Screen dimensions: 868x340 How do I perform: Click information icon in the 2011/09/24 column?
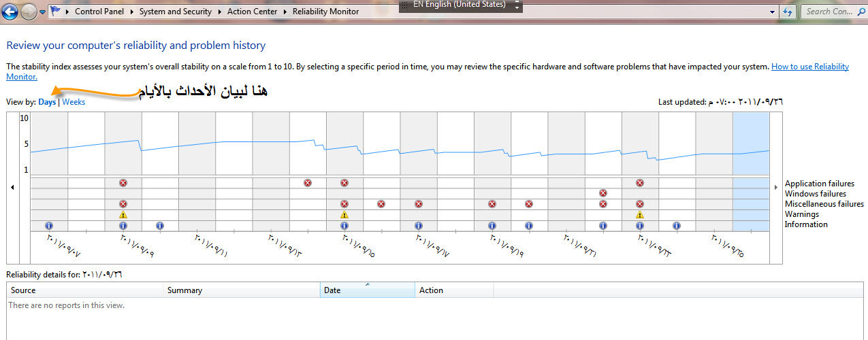(676, 225)
